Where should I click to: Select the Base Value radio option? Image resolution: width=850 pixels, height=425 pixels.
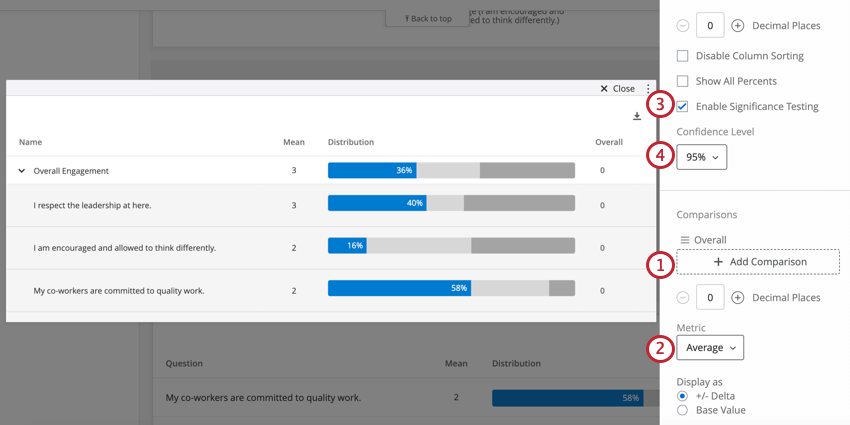point(683,410)
